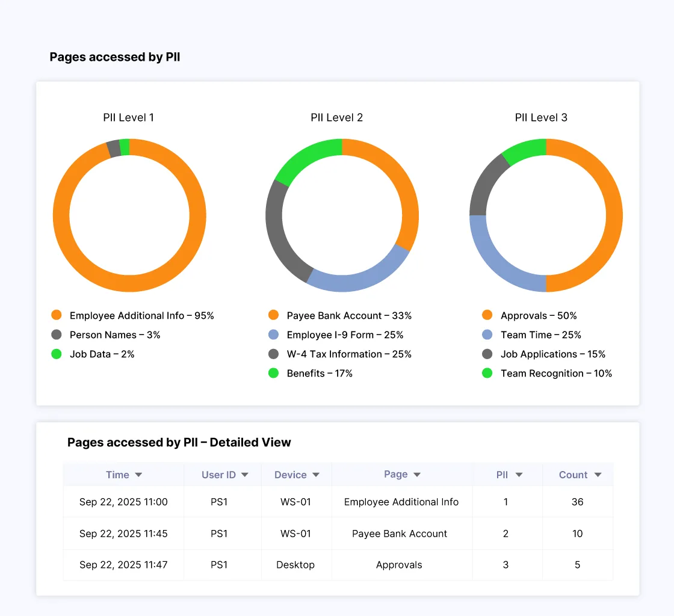Image resolution: width=674 pixels, height=616 pixels.
Task: Click the blue Employee I-9 Form legend icon
Action: click(274, 334)
